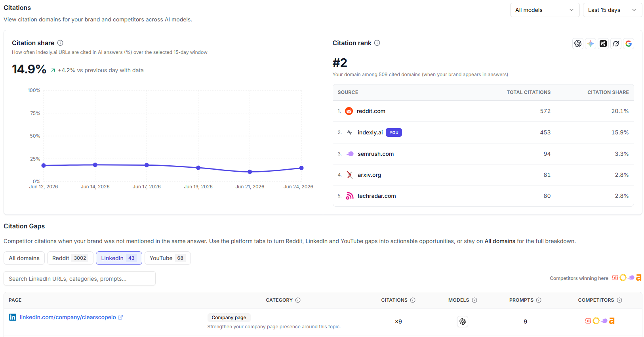Image resolution: width=644 pixels, height=337 pixels.
Task: Open info icon next to CATEGORY header
Action: (x=298, y=300)
